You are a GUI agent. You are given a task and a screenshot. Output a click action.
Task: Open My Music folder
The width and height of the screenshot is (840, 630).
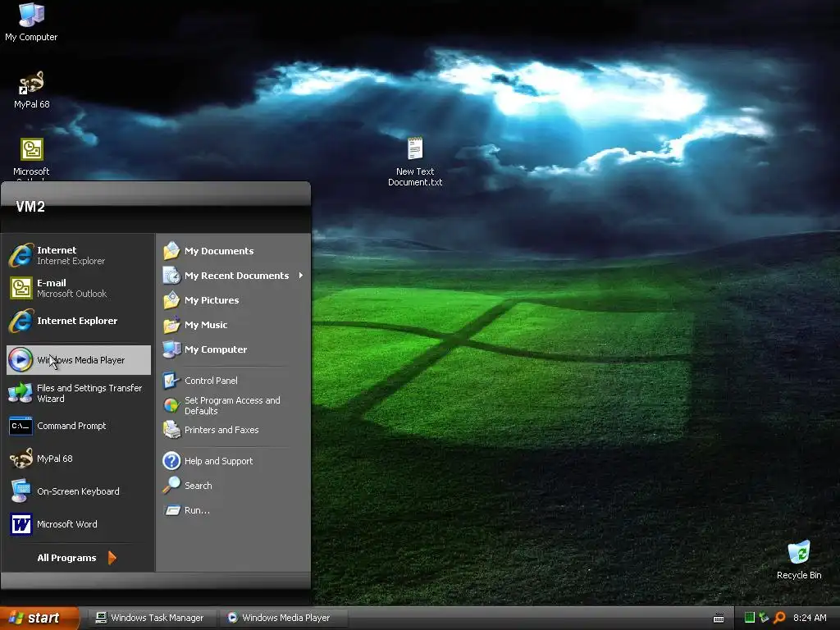pyautogui.click(x=234, y=325)
